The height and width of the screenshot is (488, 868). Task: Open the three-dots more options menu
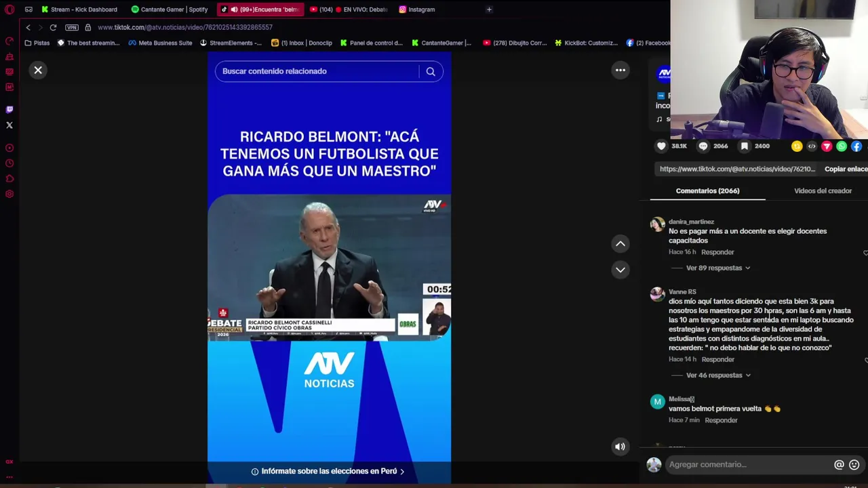point(620,70)
